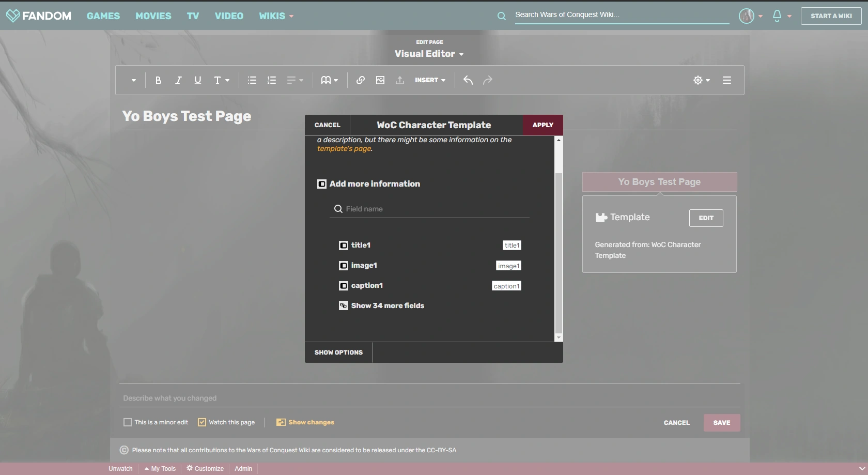
Task: Collapse the bottom toolbar with the chevron
Action: coord(861,469)
